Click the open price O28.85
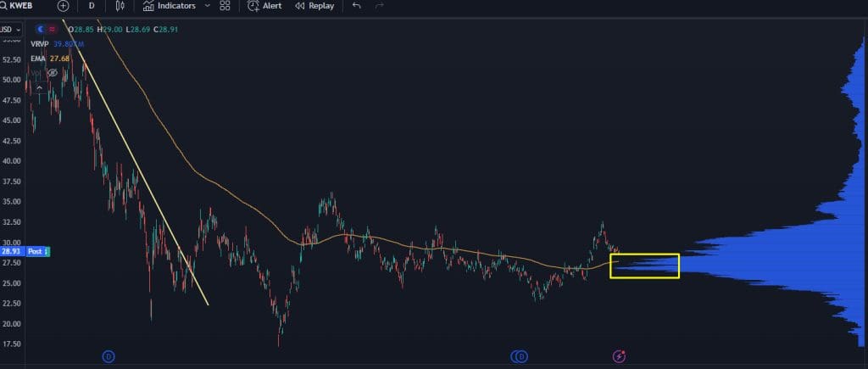Screen dimensions: 868x369 (82, 29)
